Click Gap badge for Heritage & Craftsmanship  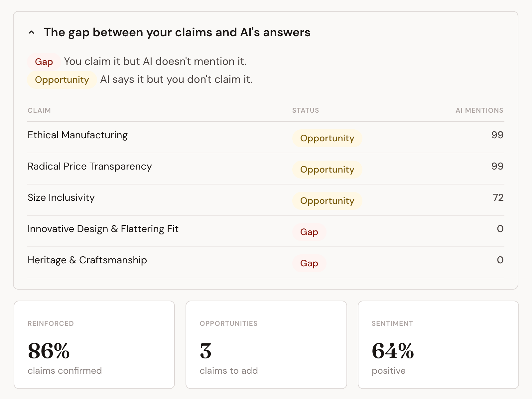click(309, 263)
